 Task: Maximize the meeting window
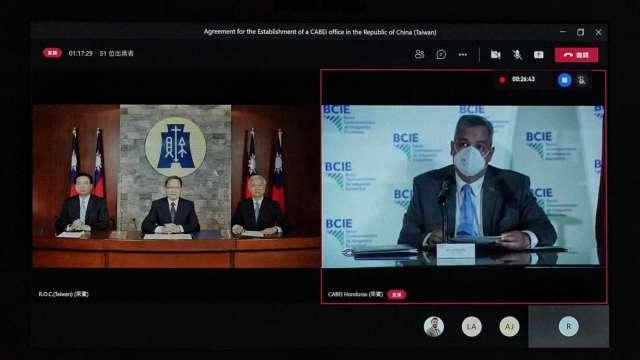pos(580,32)
